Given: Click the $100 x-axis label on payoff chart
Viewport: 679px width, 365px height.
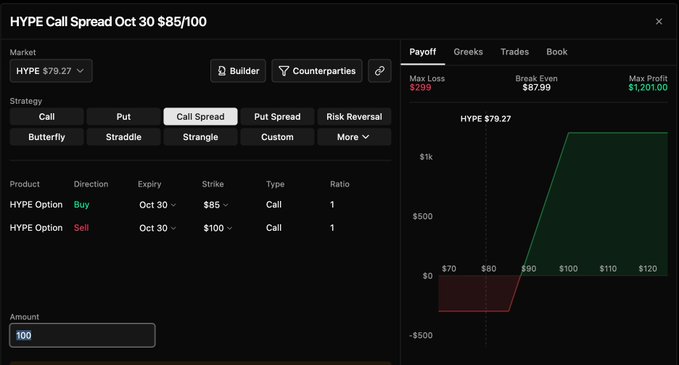Looking at the screenshot, I should pos(568,269).
